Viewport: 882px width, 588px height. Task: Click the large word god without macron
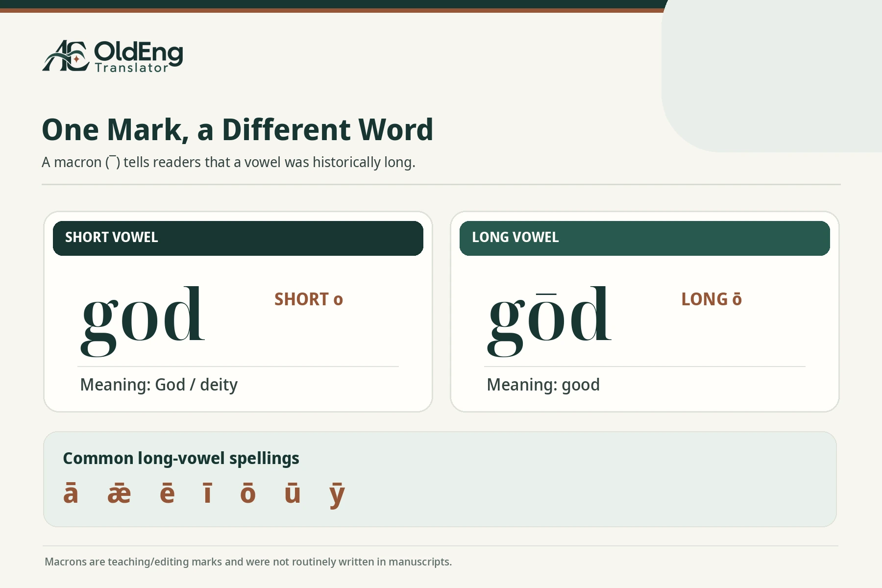pos(143,321)
